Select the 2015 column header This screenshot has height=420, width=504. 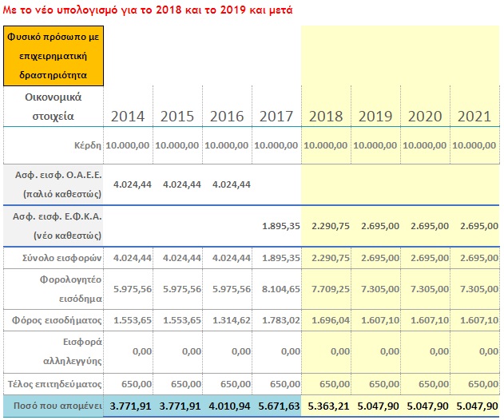point(177,117)
